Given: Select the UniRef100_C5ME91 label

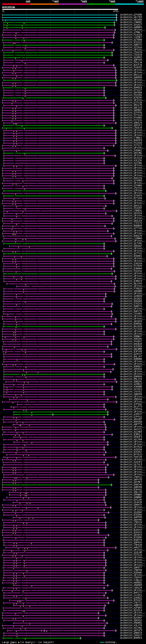Looking at the screenshot, I should (131, 211).
